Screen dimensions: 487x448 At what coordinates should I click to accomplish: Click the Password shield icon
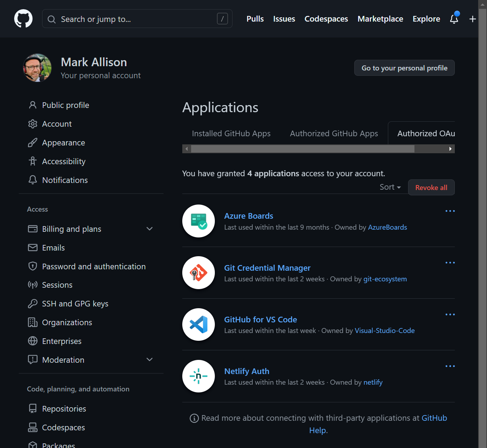[x=33, y=266]
